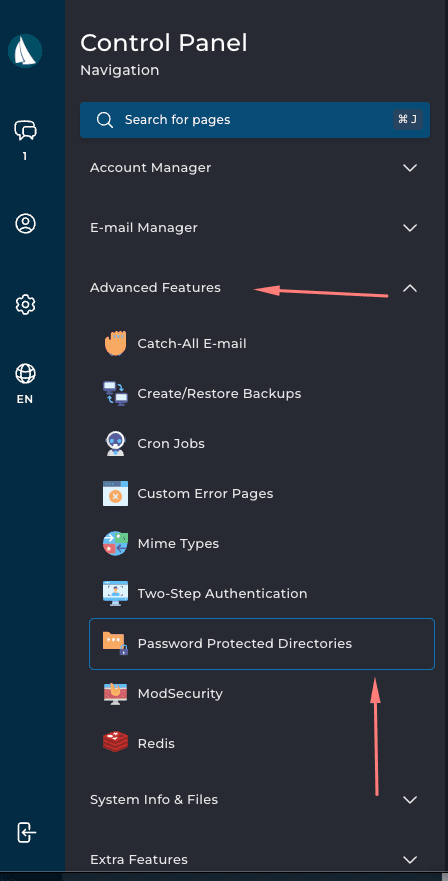
Task: Click the ModSecurity shield icon
Action: [115, 693]
